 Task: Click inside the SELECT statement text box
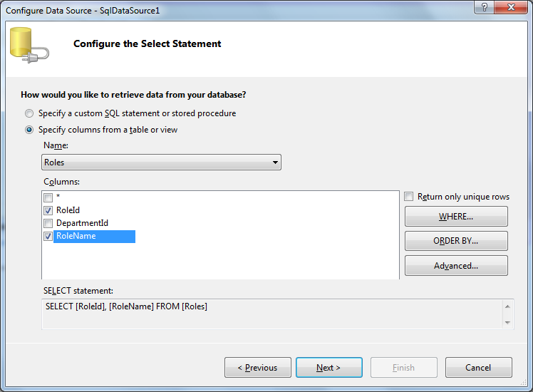click(x=271, y=314)
